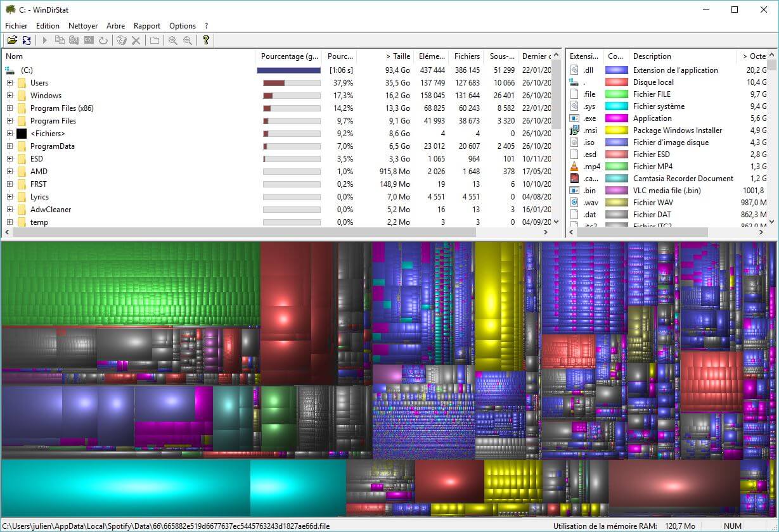Screen dimensions: 779x532
Task: Sort by the Description column header
Action: click(652, 56)
